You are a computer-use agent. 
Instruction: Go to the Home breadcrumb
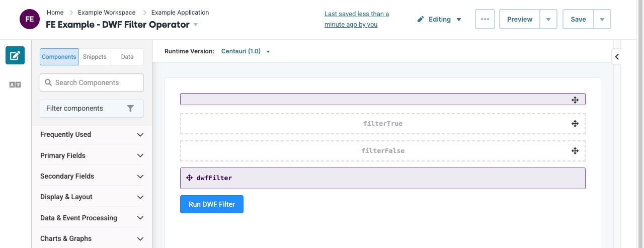click(x=55, y=12)
